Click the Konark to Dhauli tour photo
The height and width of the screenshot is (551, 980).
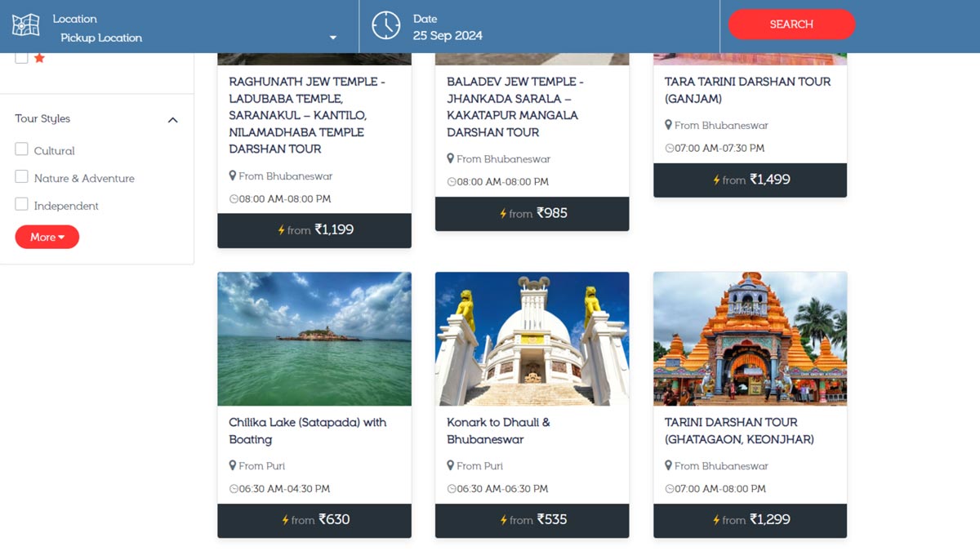[532, 339]
